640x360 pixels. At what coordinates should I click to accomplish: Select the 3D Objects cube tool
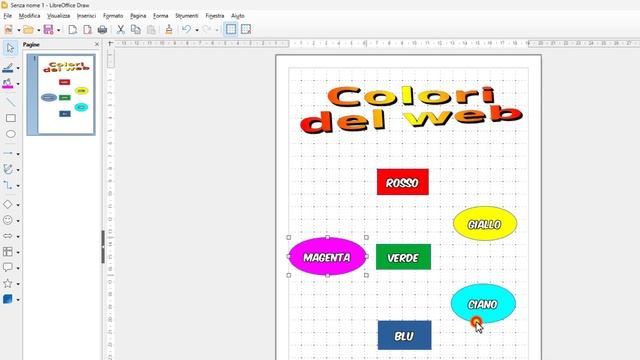click(x=8, y=299)
